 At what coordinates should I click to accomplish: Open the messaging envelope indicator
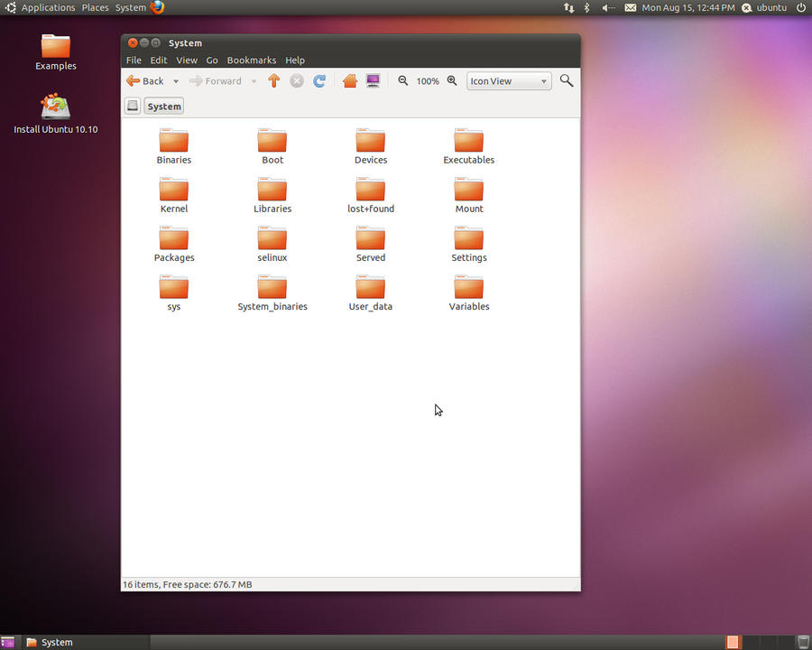(x=631, y=8)
